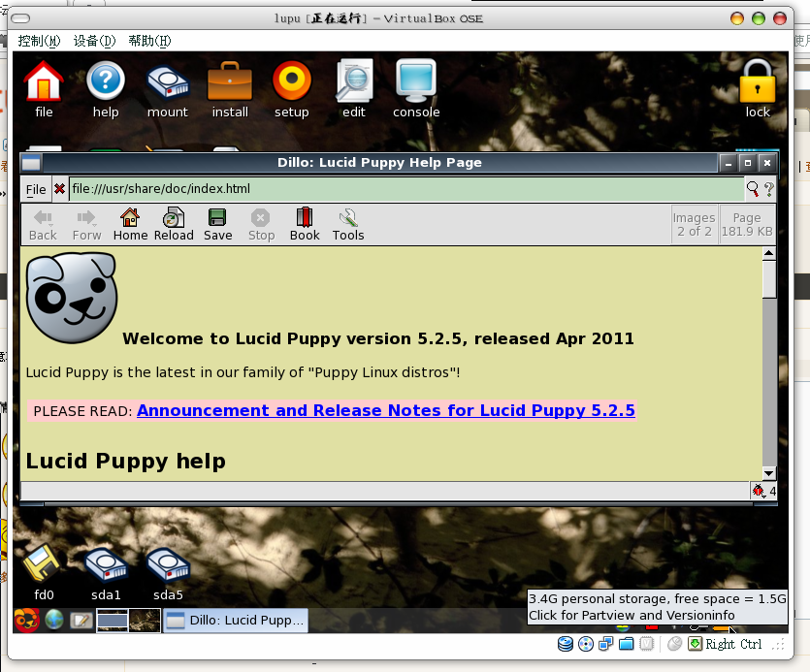The image size is (810, 672).
Task: Click the Stop loading button in Dillo
Action: point(261,225)
